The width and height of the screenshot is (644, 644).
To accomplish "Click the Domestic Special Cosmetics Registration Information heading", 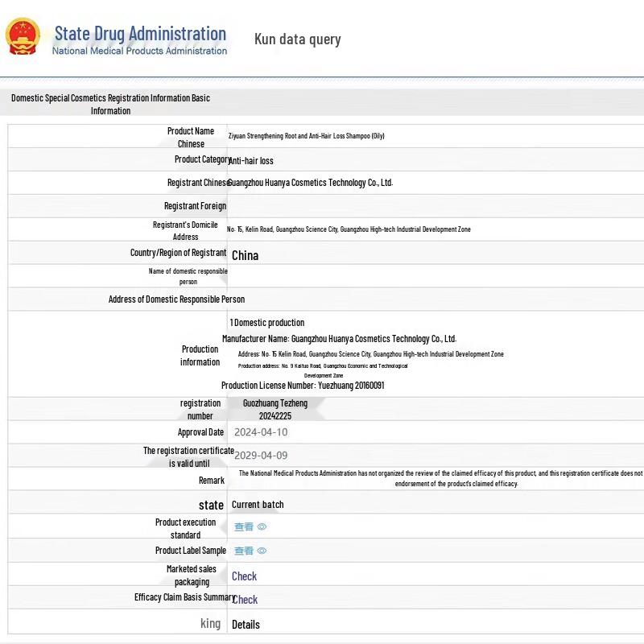I will tap(110, 105).
